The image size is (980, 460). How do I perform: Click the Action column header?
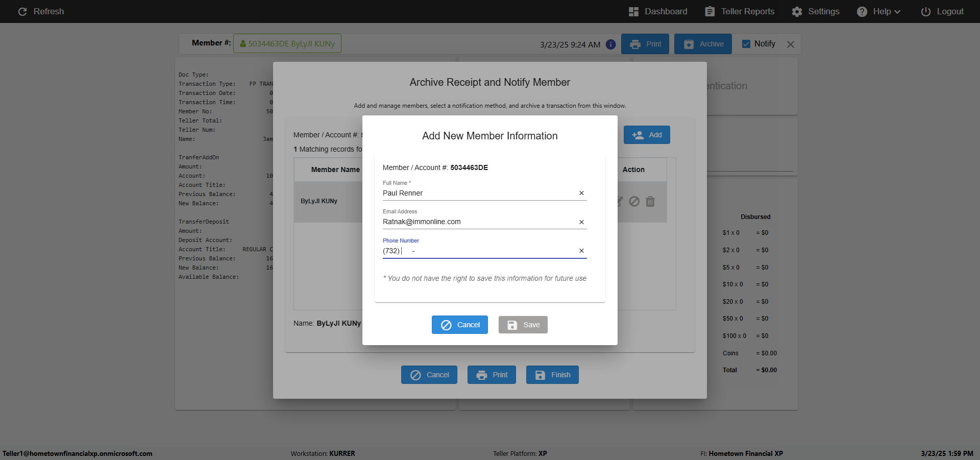pos(633,170)
